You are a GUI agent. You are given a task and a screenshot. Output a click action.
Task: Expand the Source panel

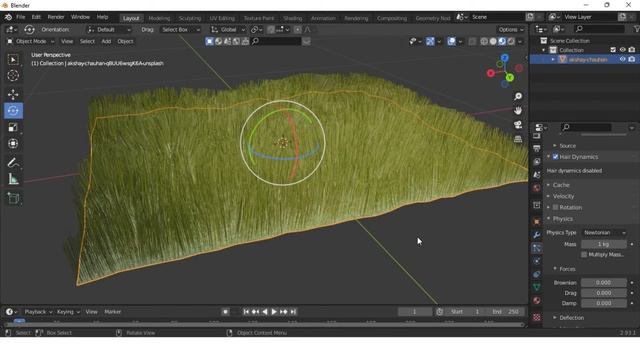coord(567,146)
